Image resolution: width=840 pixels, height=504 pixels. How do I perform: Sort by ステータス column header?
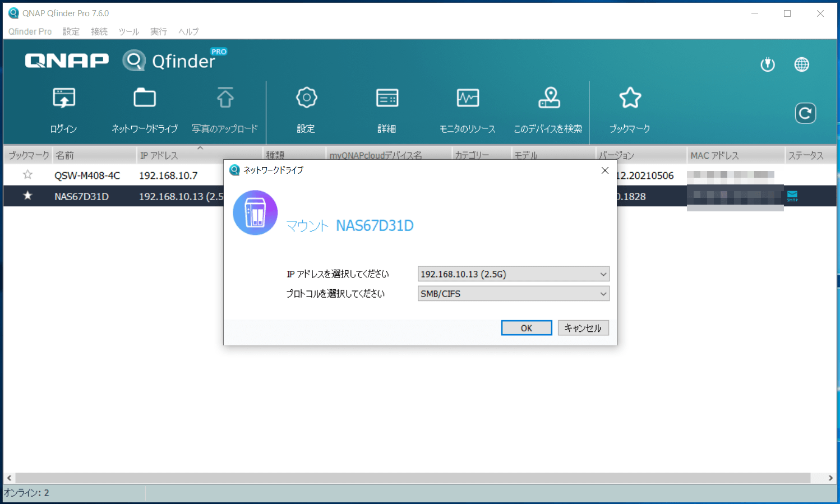coord(810,155)
